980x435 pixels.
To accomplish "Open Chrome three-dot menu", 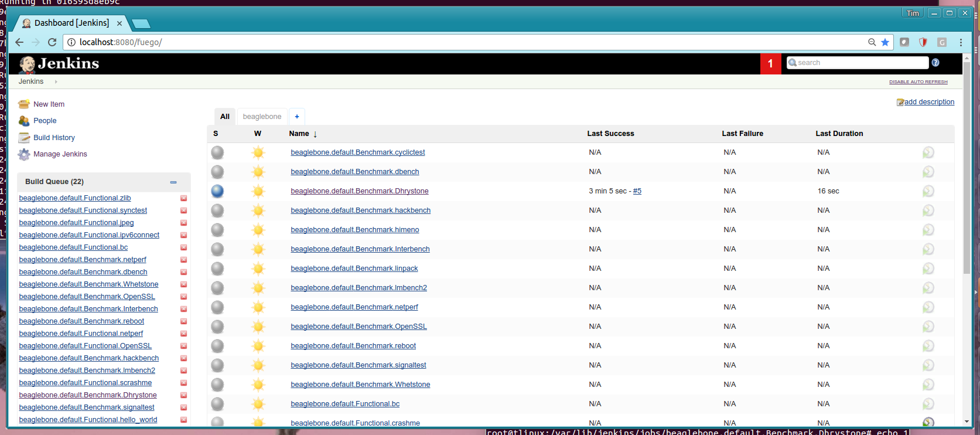I will pyautogui.click(x=961, y=42).
